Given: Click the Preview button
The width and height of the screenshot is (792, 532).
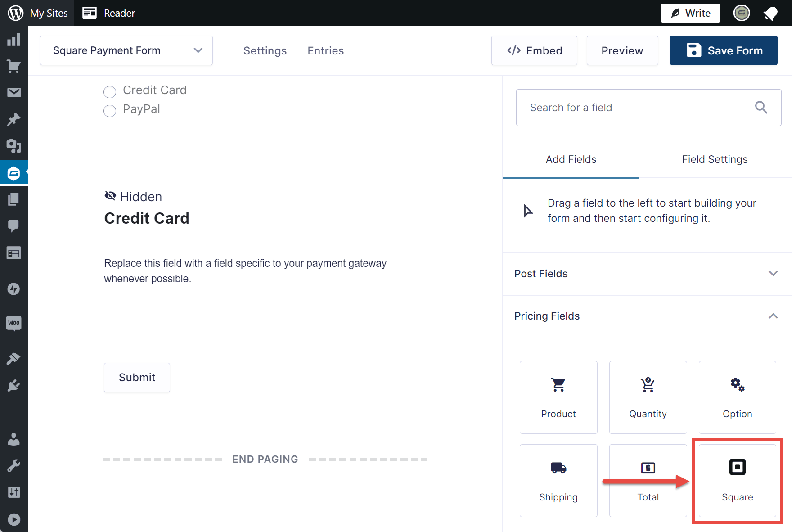Looking at the screenshot, I should click(622, 50).
